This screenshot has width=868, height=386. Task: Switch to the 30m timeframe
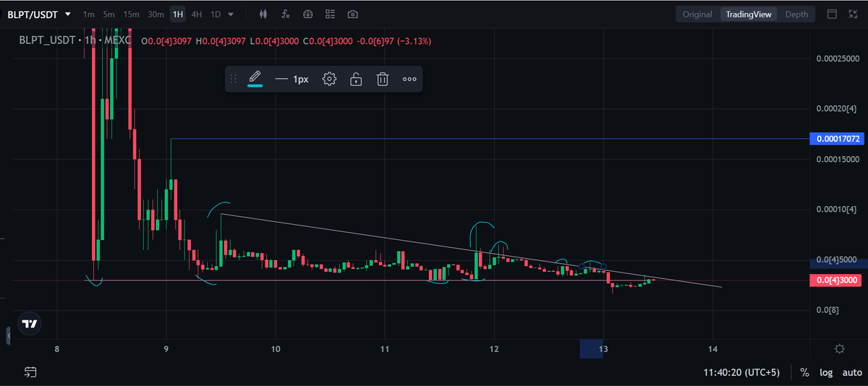(x=156, y=14)
